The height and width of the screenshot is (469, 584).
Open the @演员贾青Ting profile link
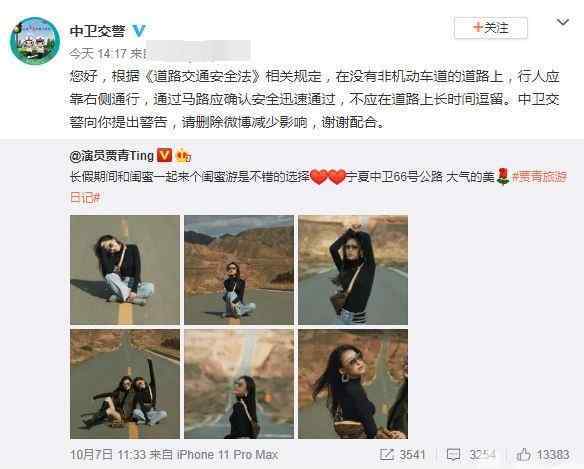click(111, 155)
